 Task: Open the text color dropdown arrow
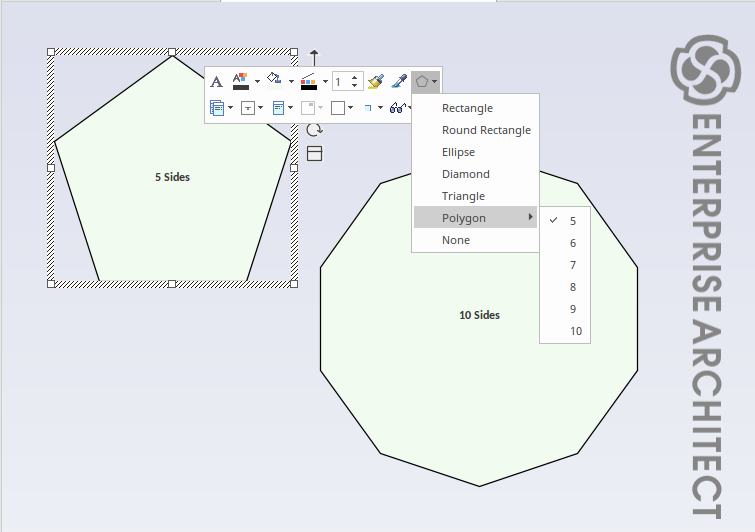tap(257, 82)
